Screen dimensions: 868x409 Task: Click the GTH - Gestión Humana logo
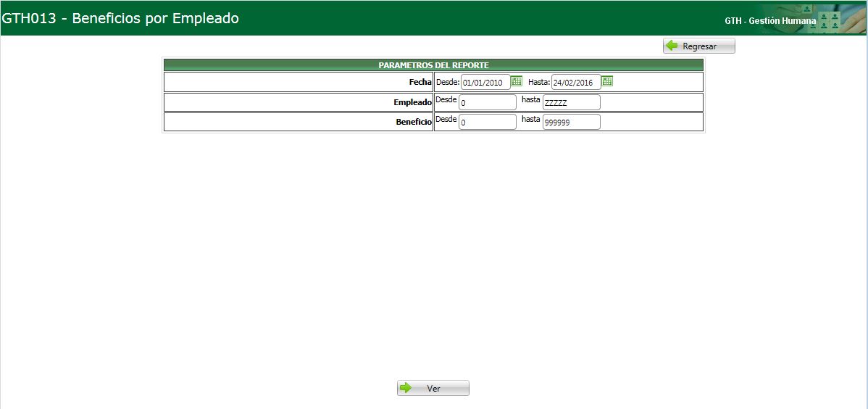click(794, 20)
